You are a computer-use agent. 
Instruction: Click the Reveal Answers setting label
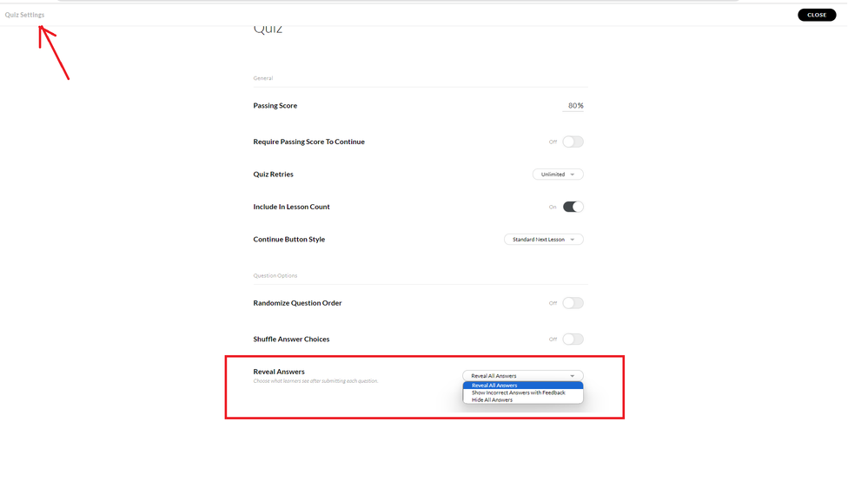[x=278, y=372]
